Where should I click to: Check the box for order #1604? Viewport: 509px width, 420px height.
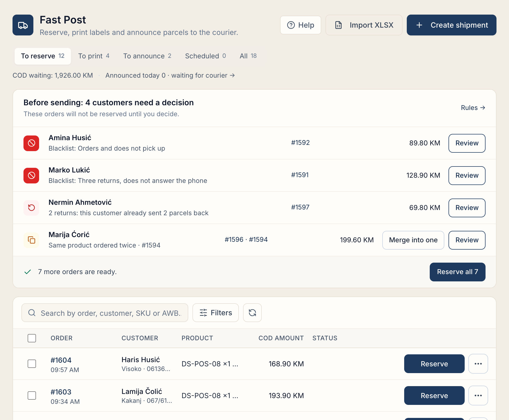pyautogui.click(x=32, y=363)
